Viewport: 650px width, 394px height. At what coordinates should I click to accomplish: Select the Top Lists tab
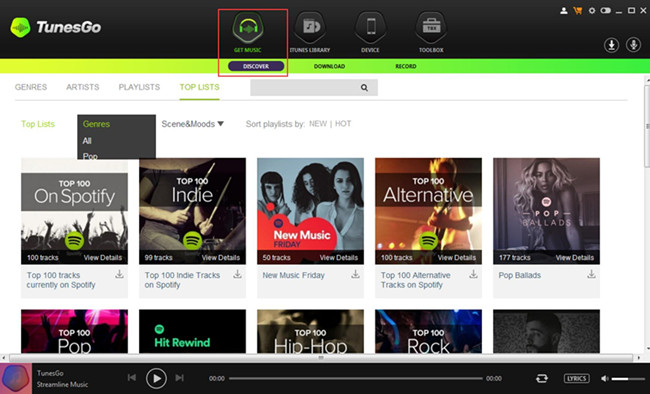(199, 87)
